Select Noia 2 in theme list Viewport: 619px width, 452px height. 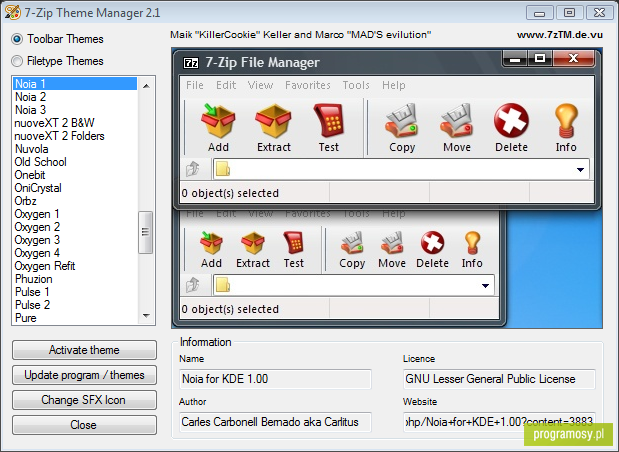[75, 97]
